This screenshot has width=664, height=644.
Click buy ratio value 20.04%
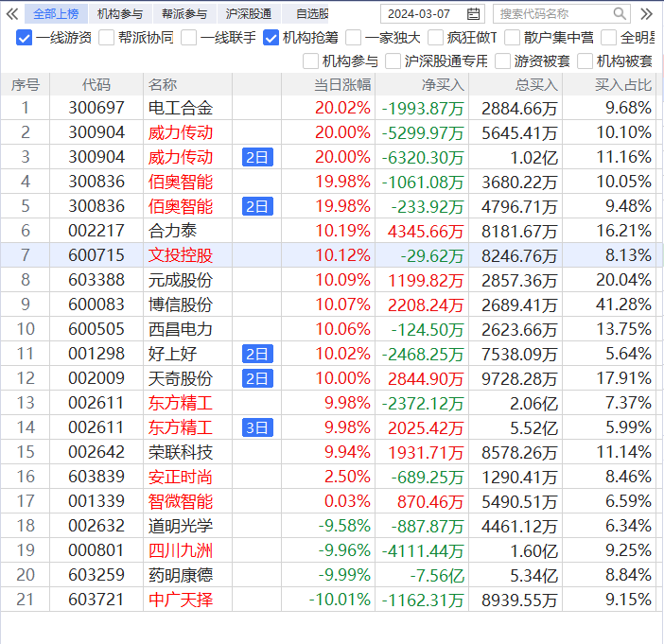tap(623, 280)
